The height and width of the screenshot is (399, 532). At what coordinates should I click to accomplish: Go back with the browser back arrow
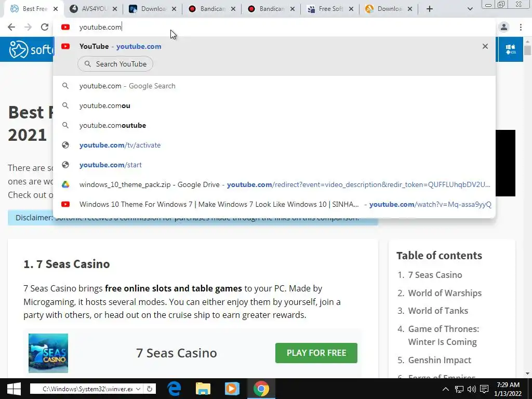click(11, 27)
